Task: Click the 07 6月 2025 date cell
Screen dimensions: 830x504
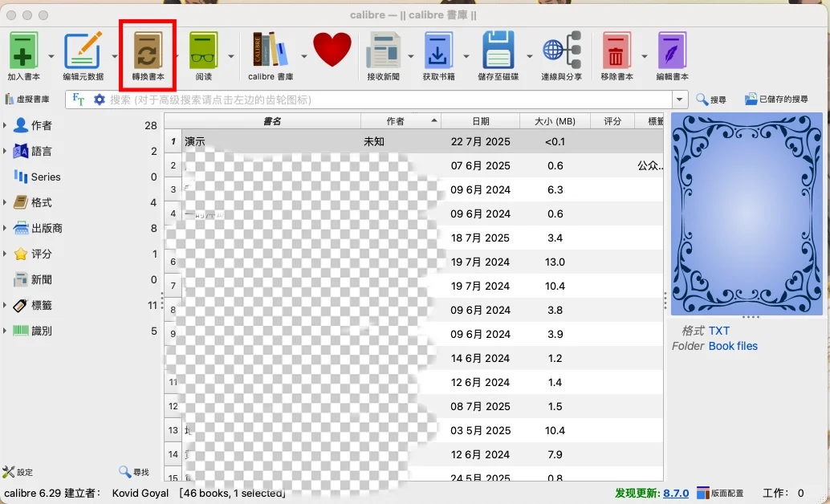Action: [481, 165]
